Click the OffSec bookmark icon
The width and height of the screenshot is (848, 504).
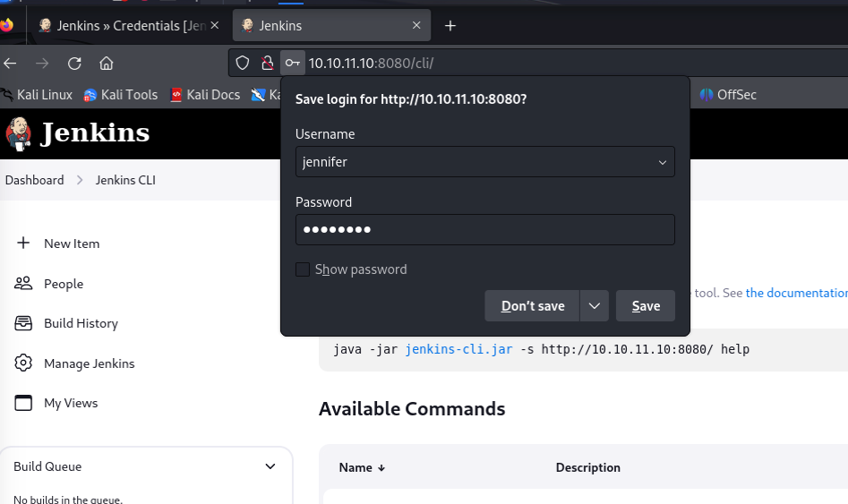click(707, 95)
